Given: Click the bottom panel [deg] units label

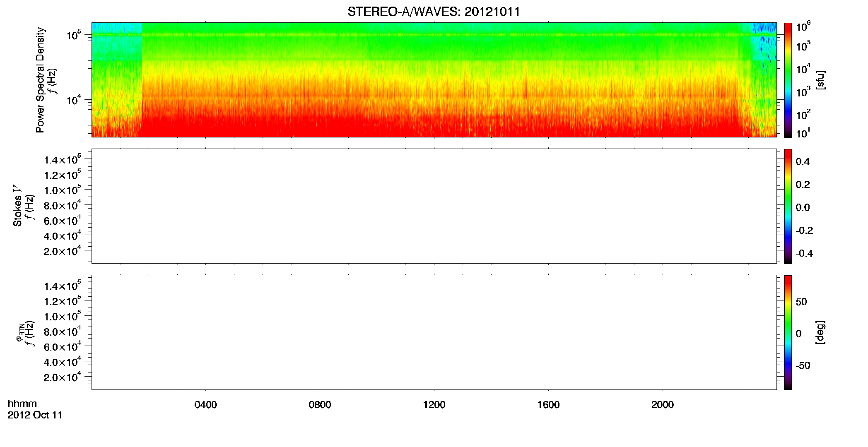Looking at the screenshot, I should [821, 332].
